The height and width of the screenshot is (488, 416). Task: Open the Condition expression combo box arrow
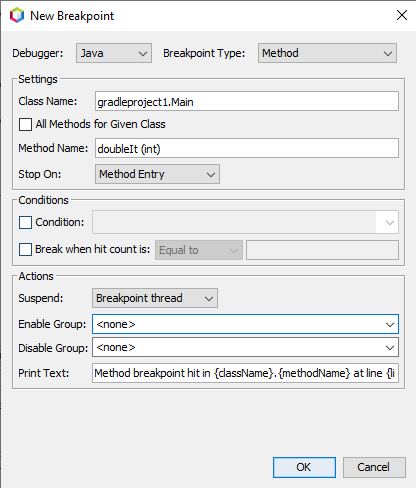click(390, 222)
